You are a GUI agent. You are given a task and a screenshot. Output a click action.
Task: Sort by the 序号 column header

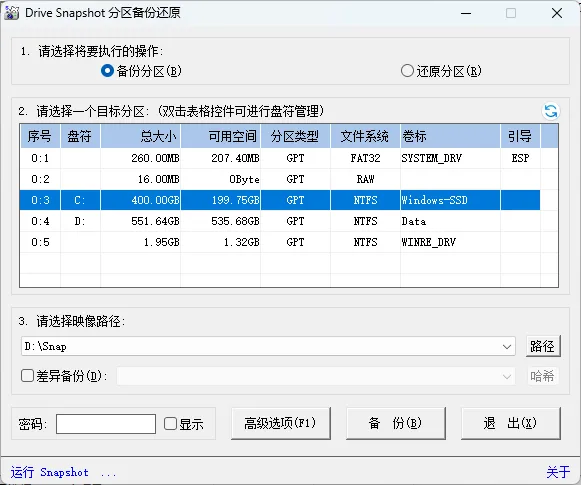point(40,136)
